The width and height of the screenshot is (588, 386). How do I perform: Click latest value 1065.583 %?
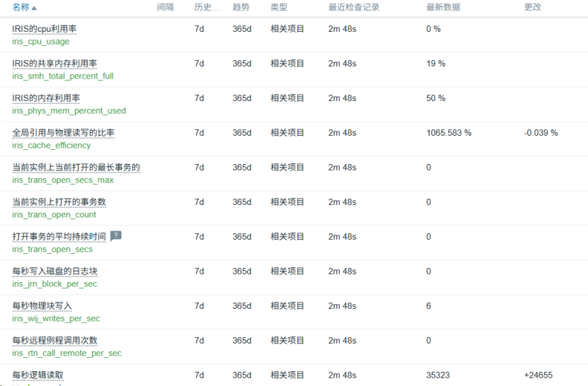coord(449,133)
